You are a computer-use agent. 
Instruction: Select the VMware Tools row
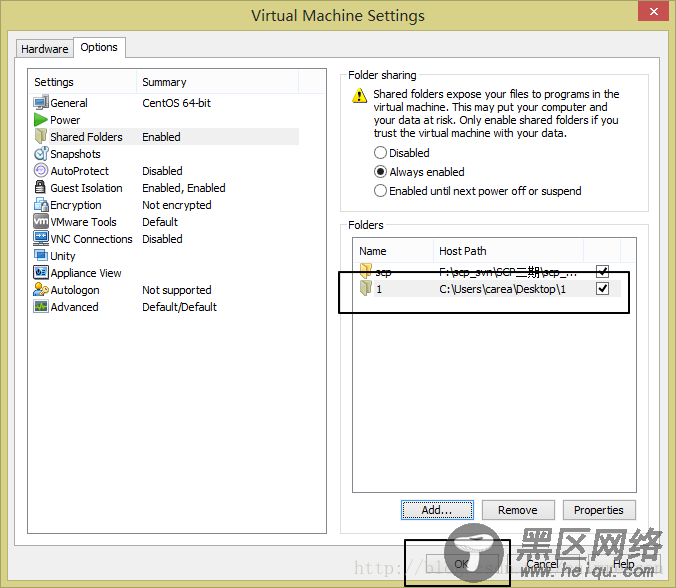(x=166, y=222)
